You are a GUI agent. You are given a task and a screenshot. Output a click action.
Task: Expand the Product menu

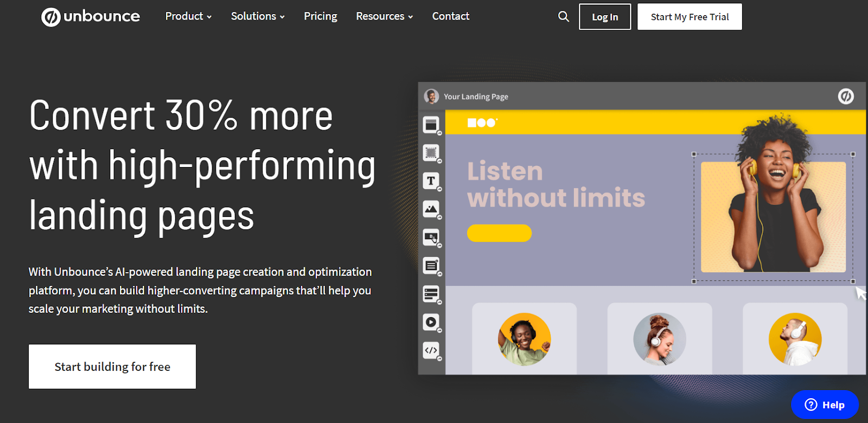tap(188, 16)
